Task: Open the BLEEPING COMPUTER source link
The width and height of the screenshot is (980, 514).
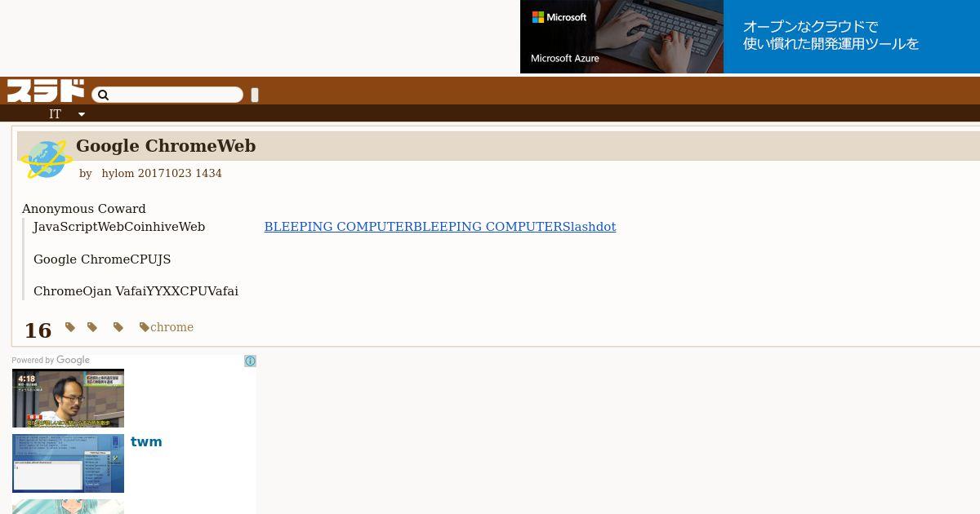Action: coord(440,227)
